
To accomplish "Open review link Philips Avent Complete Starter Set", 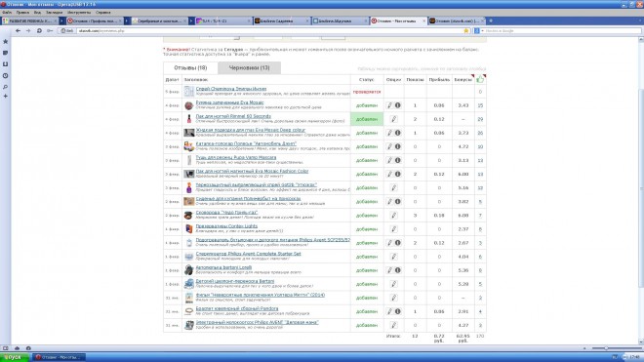I will [249, 254].
